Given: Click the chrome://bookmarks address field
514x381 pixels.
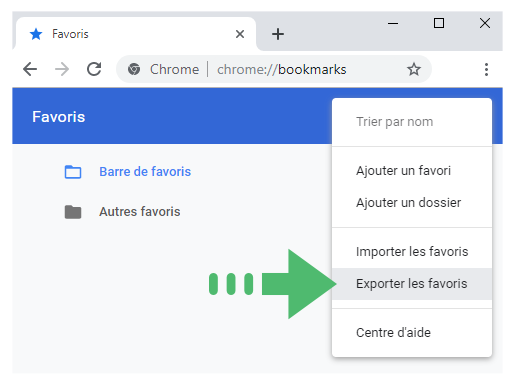Looking at the screenshot, I should click(x=274, y=69).
